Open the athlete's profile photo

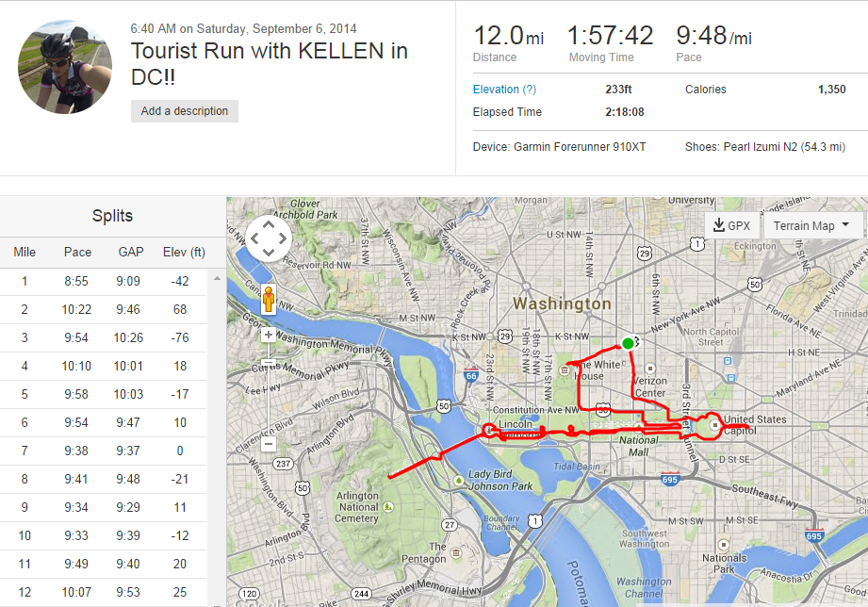click(65, 66)
